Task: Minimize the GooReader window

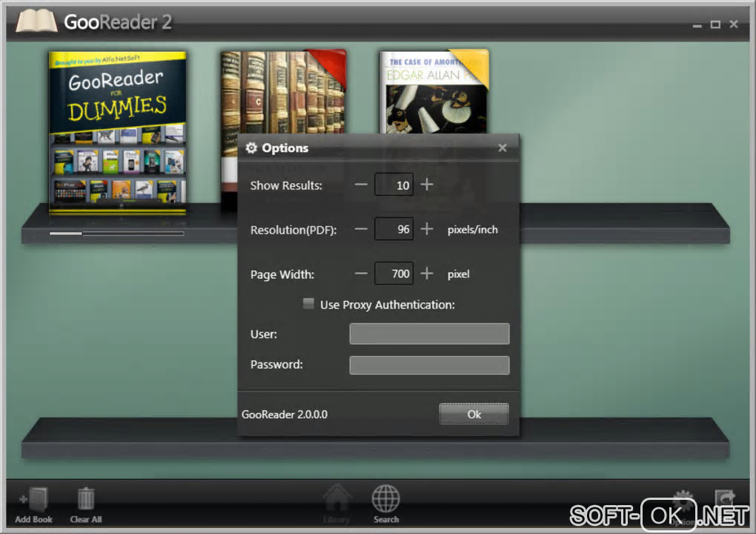Action: click(x=697, y=24)
